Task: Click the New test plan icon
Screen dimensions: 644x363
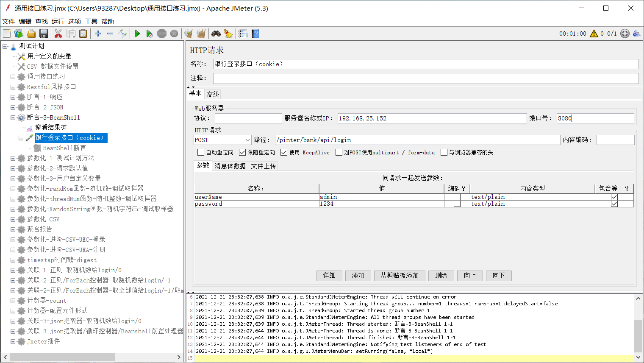Action: (7, 34)
